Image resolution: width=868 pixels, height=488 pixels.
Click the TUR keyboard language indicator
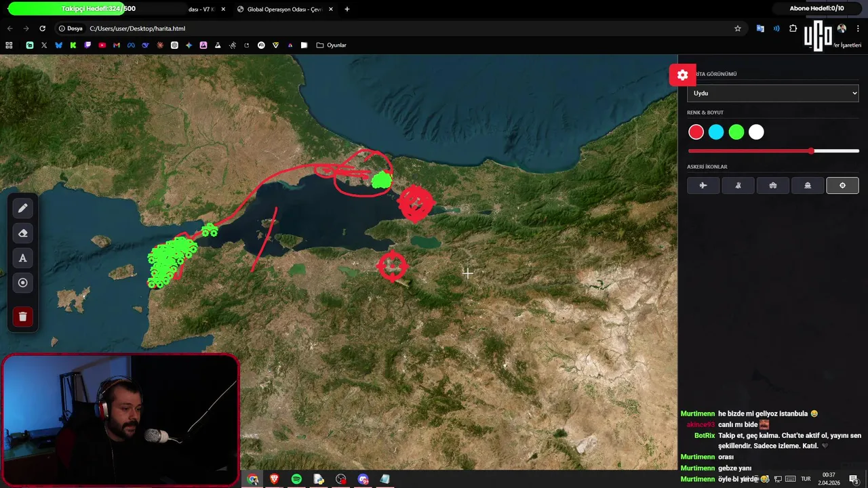tap(806, 479)
